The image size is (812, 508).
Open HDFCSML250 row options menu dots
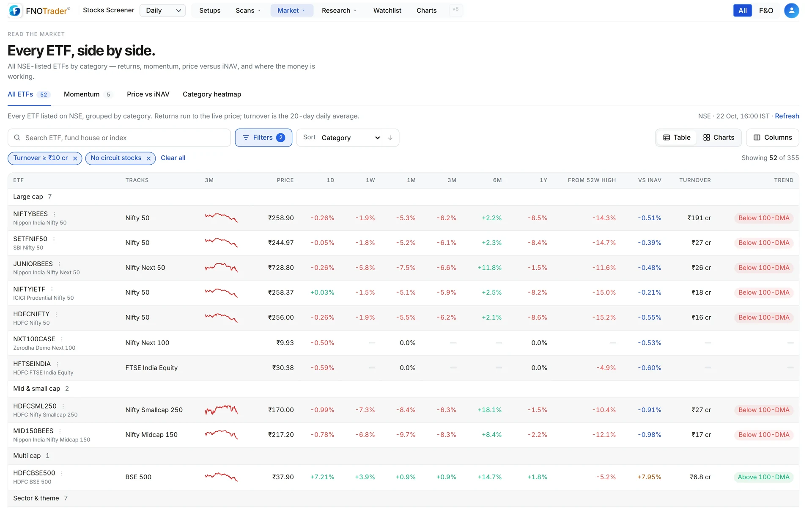tap(63, 406)
